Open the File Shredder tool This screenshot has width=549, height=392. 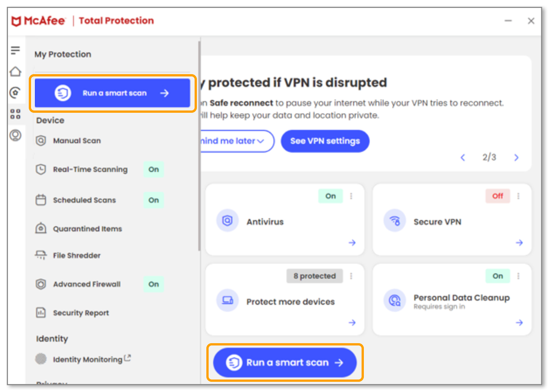(41, 255)
